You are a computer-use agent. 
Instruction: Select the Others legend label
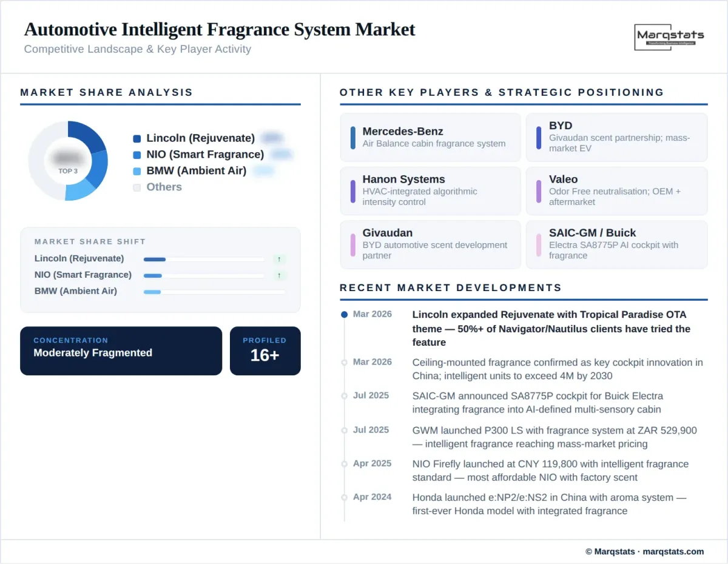[164, 187]
